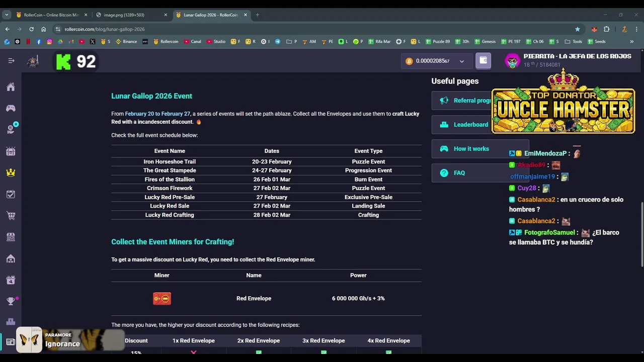Viewport: 644px width, 362px height.
Task: Click the Fires of the Stallion row
Action: point(266,179)
